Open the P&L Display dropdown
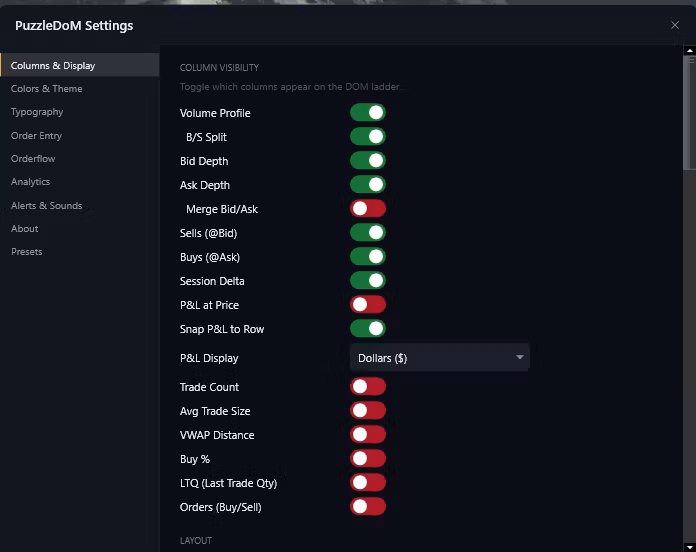696x552 pixels. pyautogui.click(x=439, y=358)
